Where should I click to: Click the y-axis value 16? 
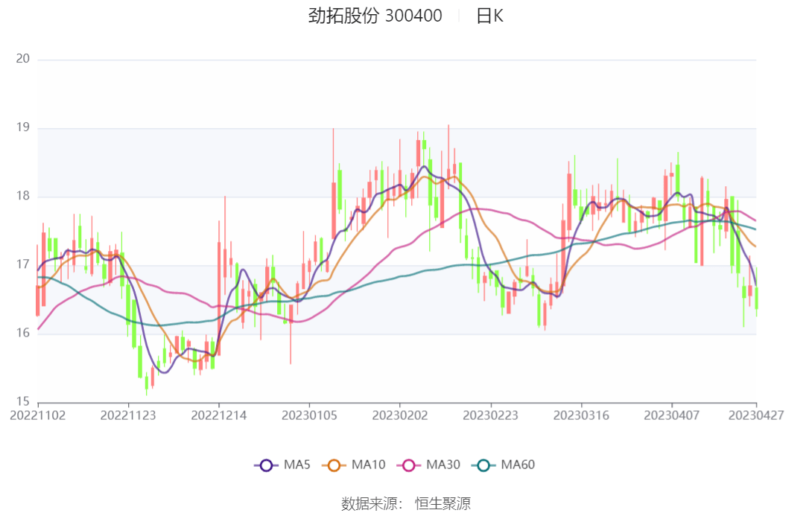click(x=23, y=333)
